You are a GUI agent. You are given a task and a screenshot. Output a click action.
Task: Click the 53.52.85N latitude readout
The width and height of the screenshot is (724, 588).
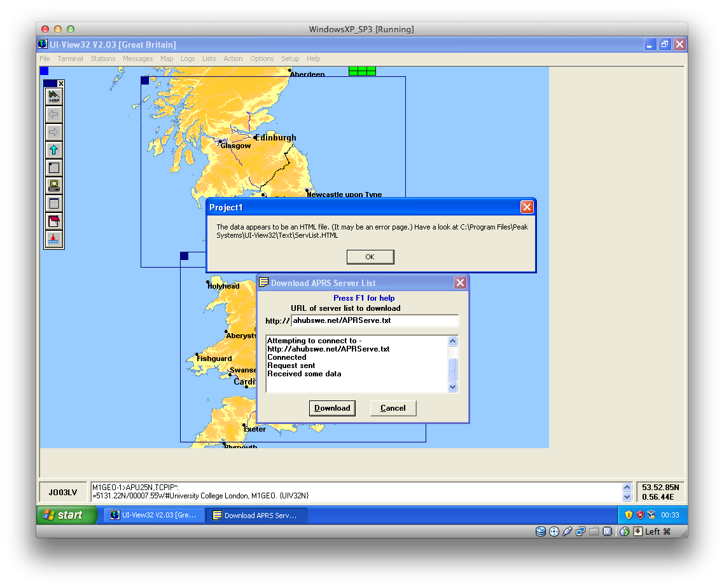[660, 488]
